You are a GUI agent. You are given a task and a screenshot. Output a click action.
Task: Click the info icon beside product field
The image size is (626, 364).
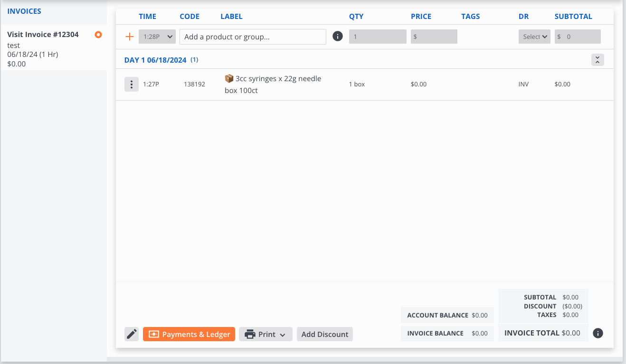338,37
